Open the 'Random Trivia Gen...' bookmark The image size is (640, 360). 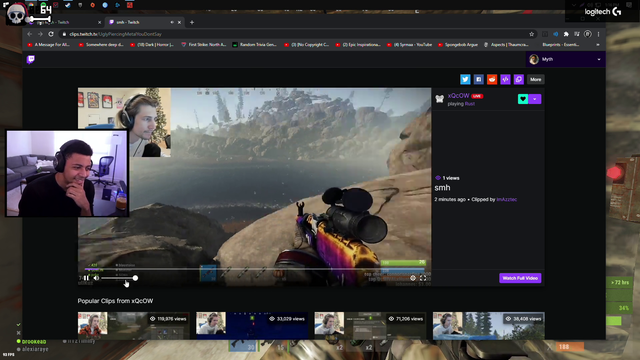tap(255, 45)
